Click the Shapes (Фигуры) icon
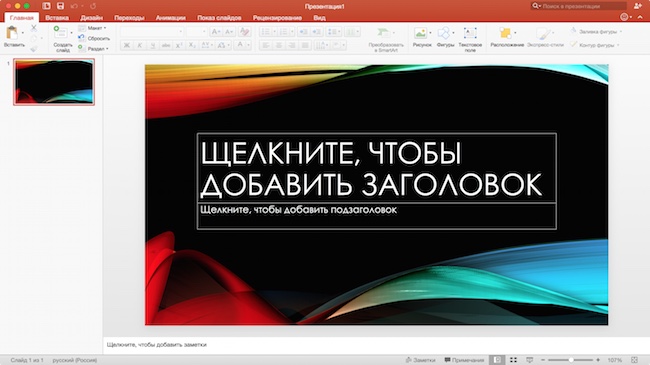The height and width of the screenshot is (365, 650). [444, 33]
